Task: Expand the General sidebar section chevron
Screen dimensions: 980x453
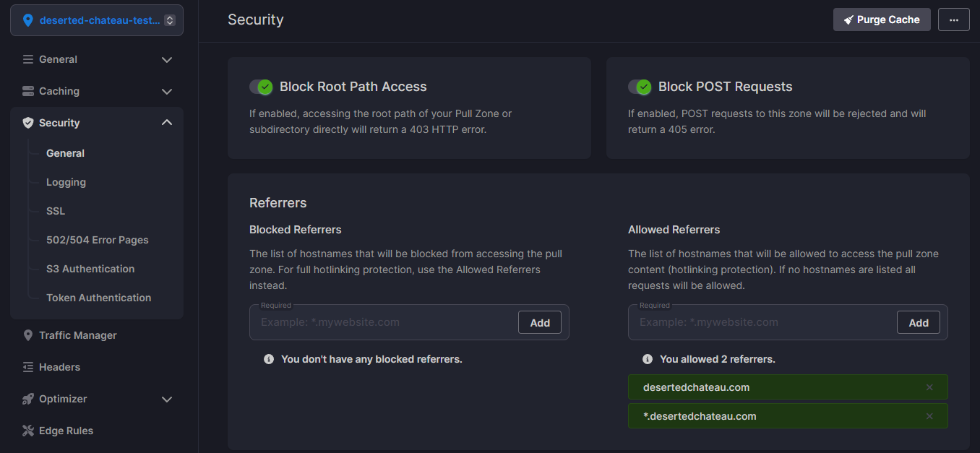Action: 167,60
